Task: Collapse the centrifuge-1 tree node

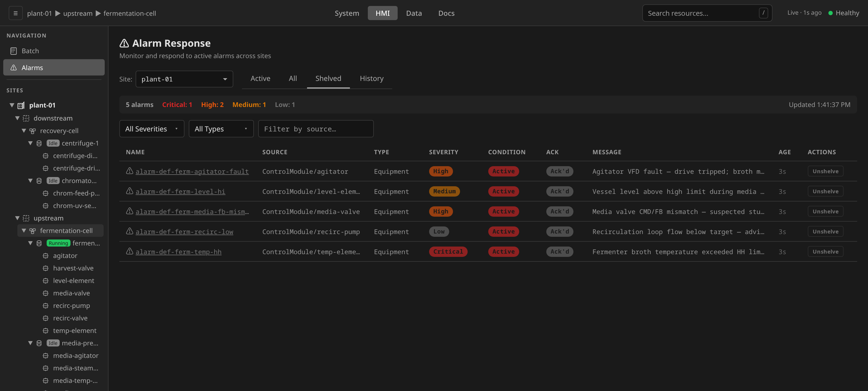Action: (30, 143)
